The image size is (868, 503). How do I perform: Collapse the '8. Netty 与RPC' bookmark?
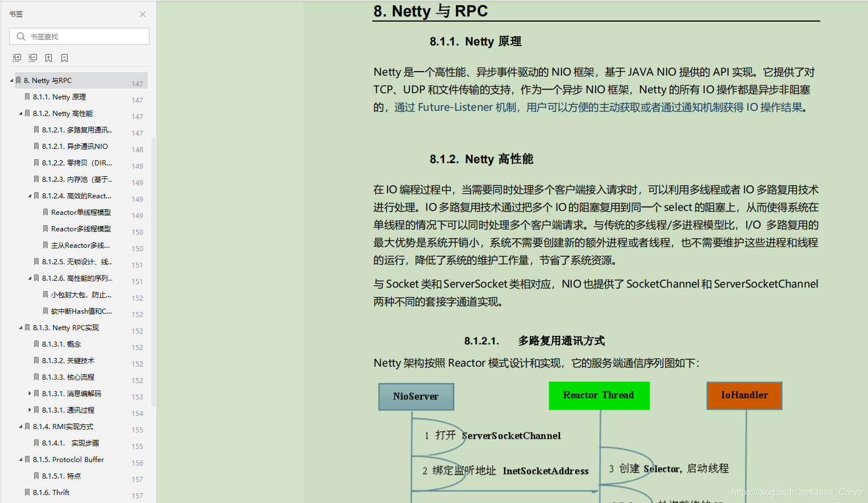pos(12,81)
